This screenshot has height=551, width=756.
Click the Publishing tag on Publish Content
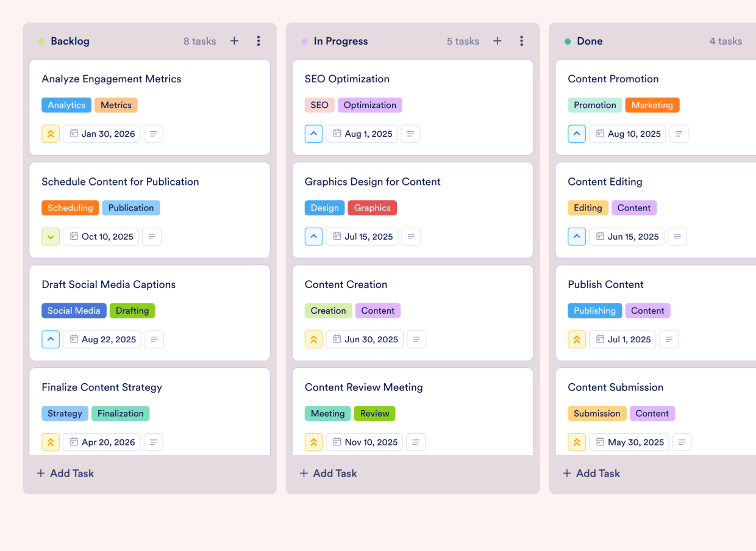(594, 311)
